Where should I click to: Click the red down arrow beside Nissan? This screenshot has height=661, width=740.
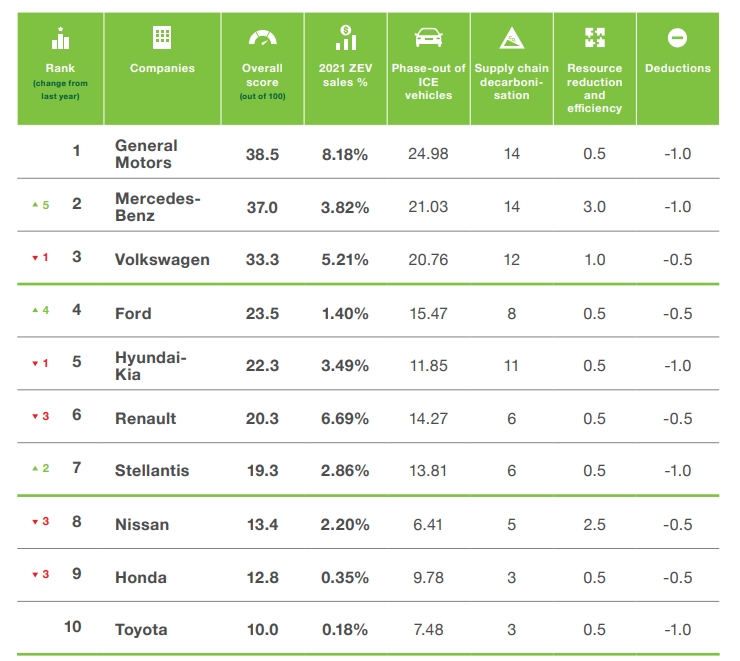click(35, 522)
